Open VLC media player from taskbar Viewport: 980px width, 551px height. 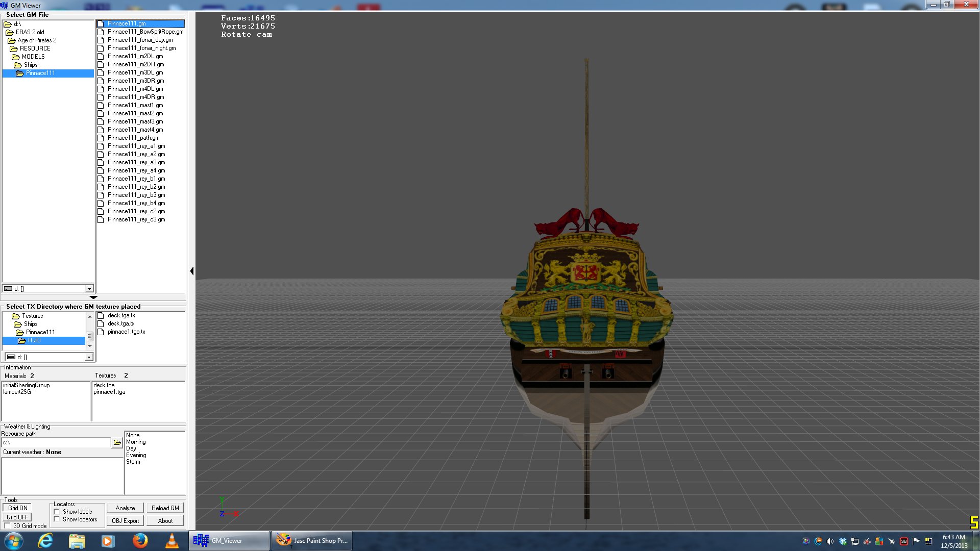(x=171, y=541)
